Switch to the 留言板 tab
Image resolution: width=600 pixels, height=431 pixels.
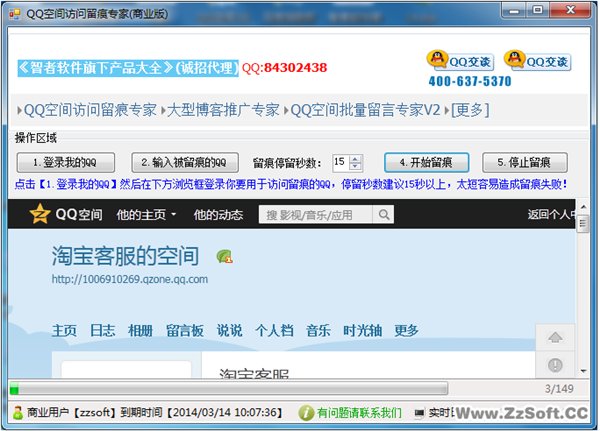tap(185, 330)
